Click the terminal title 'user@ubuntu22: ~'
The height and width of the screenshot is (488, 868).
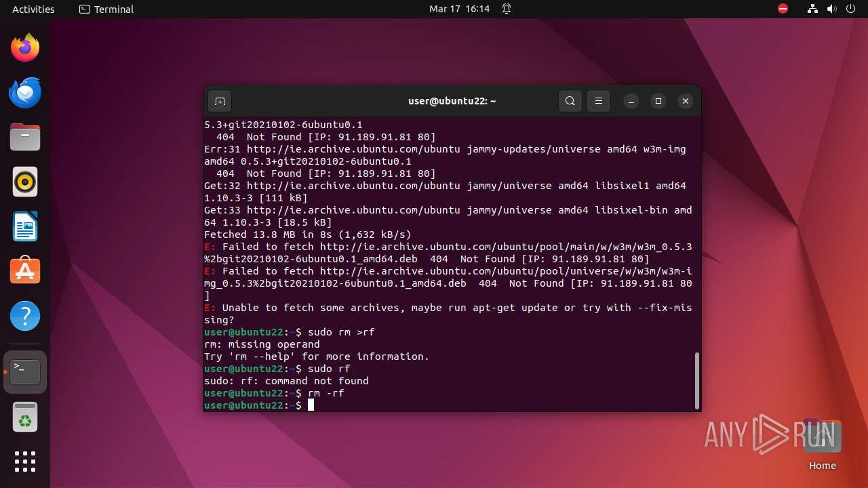(452, 101)
